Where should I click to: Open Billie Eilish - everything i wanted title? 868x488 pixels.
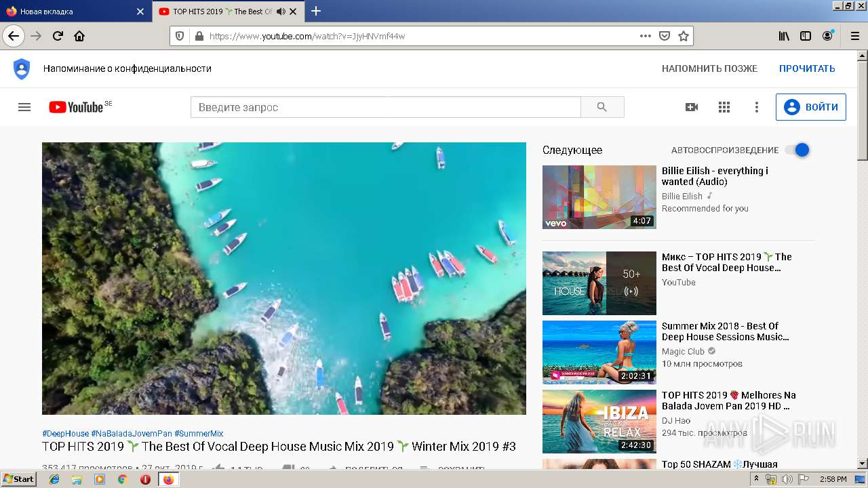[715, 176]
